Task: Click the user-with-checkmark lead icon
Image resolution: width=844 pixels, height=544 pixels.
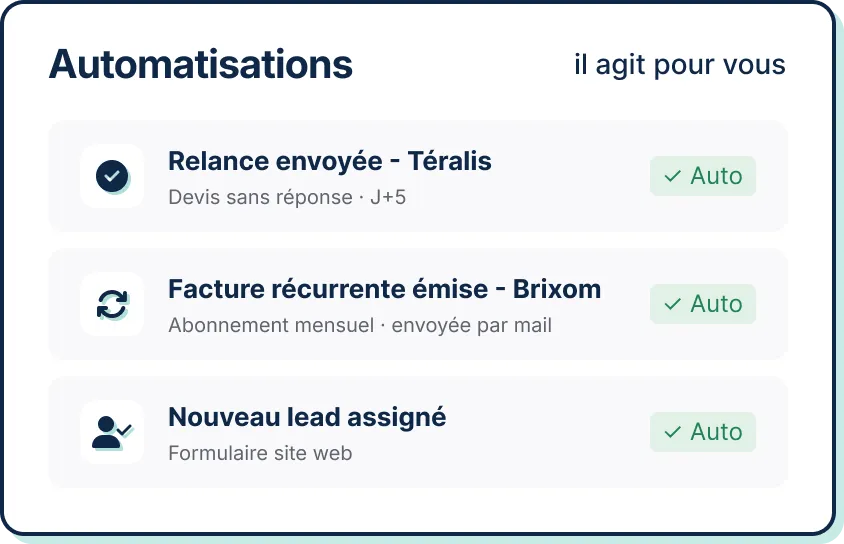Action: click(112, 432)
